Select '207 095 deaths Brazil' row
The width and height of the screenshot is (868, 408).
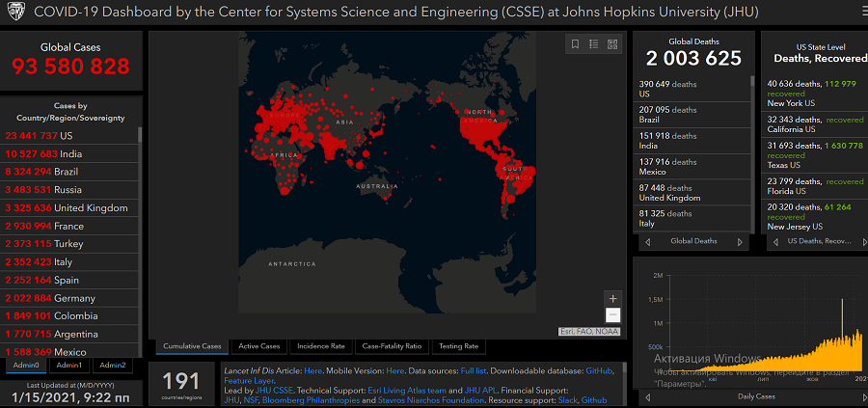point(692,115)
